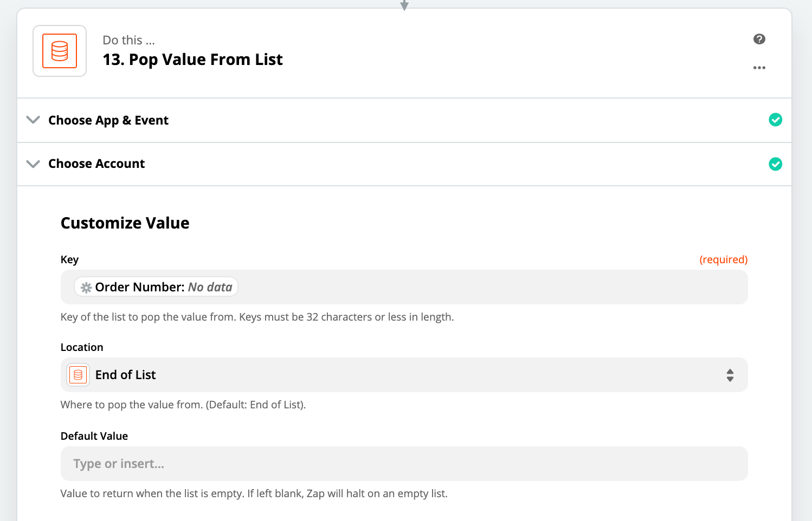Expand the Choose App & Event chevron

[33, 120]
